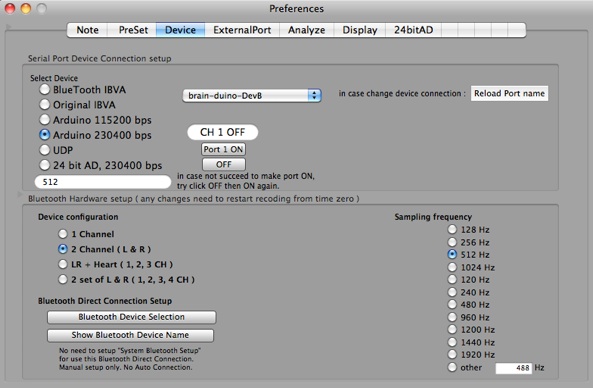Open the brain-duino-DevB port dropdown
The image size is (593, 388).
pyautogui.click(x=252, y=96)
